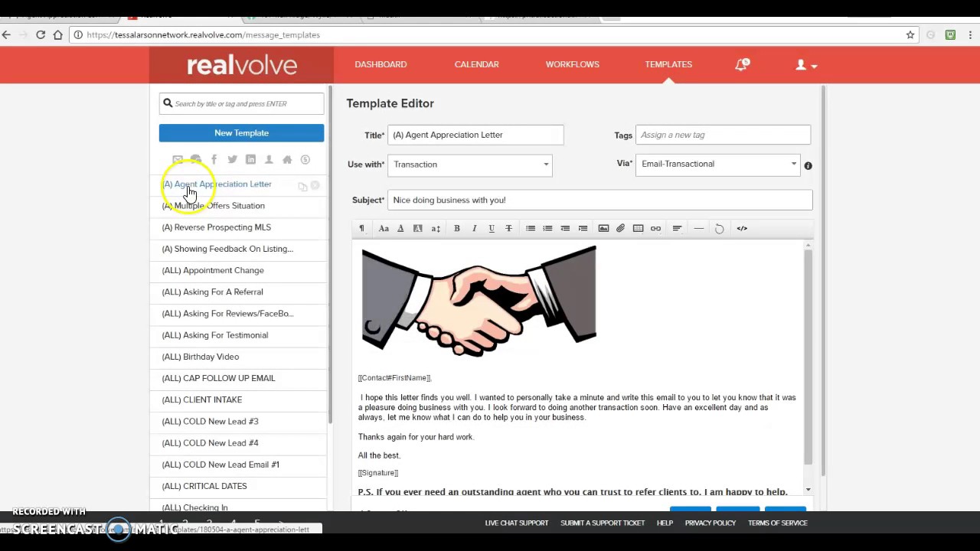Click the realvolve logo

[242, 65]
